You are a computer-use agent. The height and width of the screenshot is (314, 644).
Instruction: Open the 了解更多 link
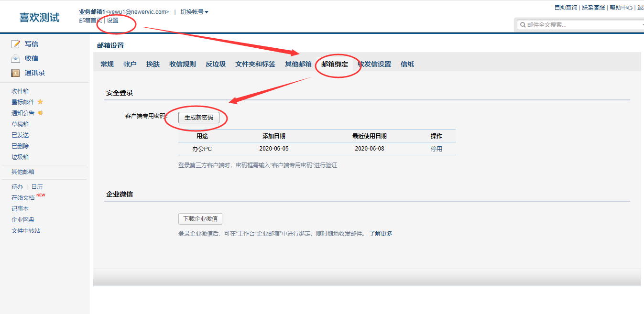(x=381, y=234)
